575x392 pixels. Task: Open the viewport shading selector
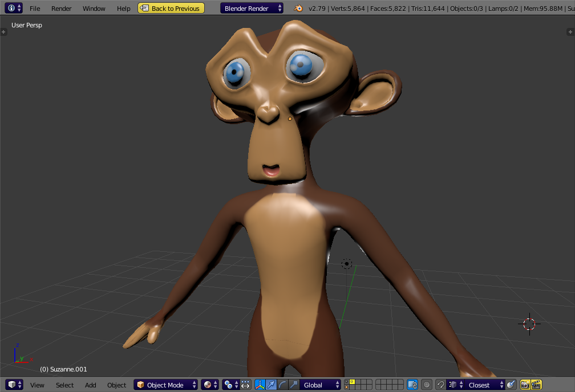[210, 385]
